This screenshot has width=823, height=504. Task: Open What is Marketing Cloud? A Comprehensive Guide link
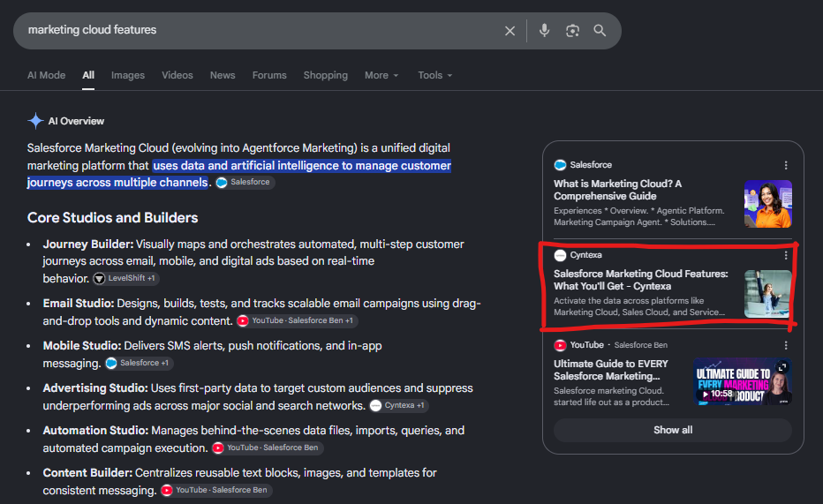[617, 190]
